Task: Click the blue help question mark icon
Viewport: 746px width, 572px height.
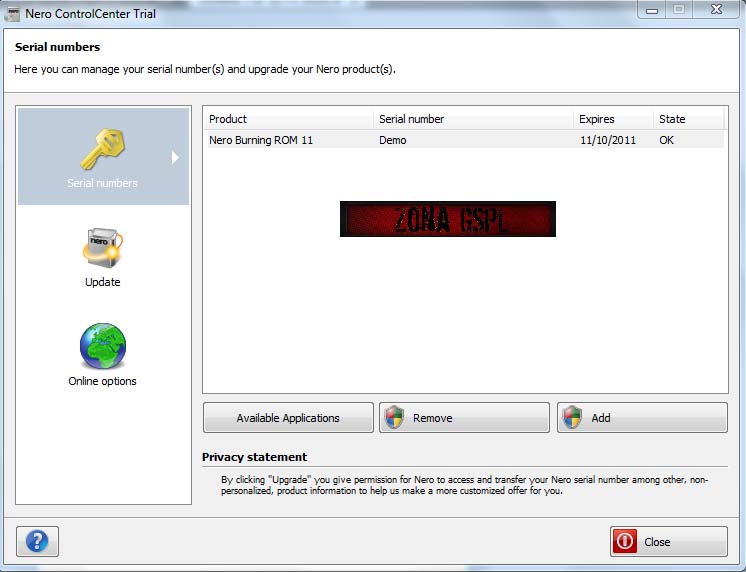Action: coord(37,541)
